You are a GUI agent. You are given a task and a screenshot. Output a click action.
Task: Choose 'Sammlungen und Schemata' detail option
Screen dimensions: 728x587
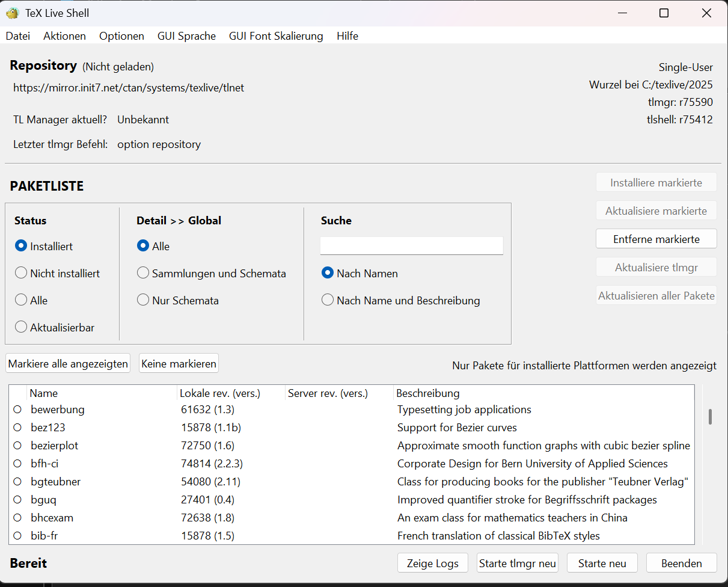click(x=143, y=274)
